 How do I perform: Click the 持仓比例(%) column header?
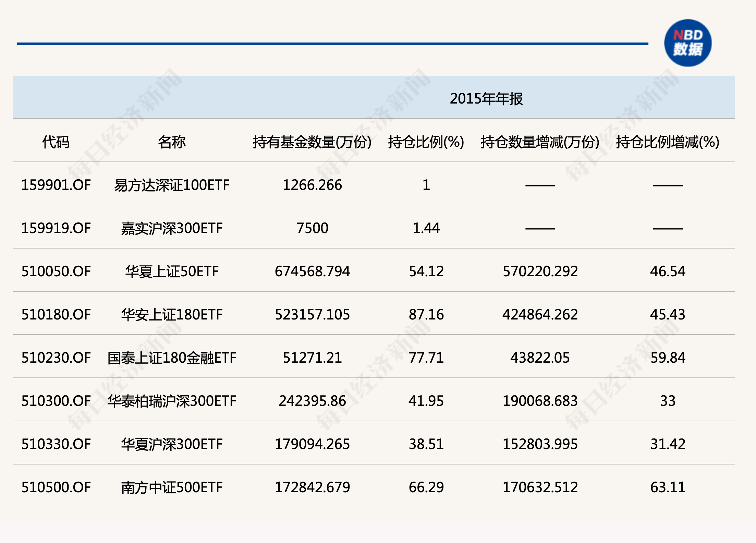click(x=426, y=142)
